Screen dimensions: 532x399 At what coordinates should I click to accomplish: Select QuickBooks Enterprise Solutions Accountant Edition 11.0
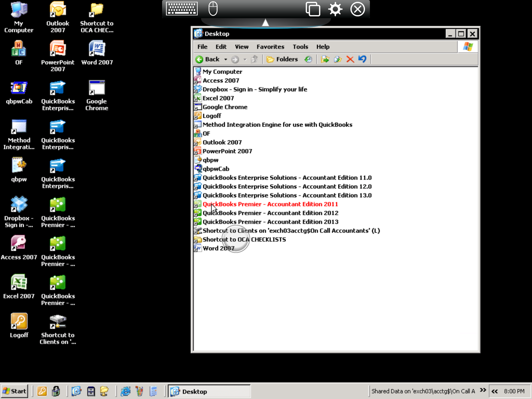[x=283, y=178]
